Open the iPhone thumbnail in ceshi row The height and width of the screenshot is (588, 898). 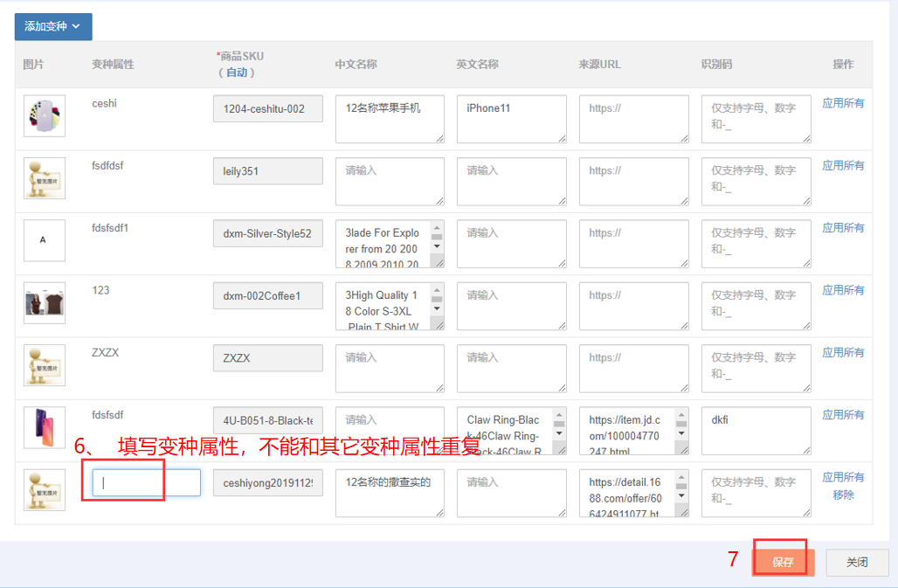pos(44,115)
